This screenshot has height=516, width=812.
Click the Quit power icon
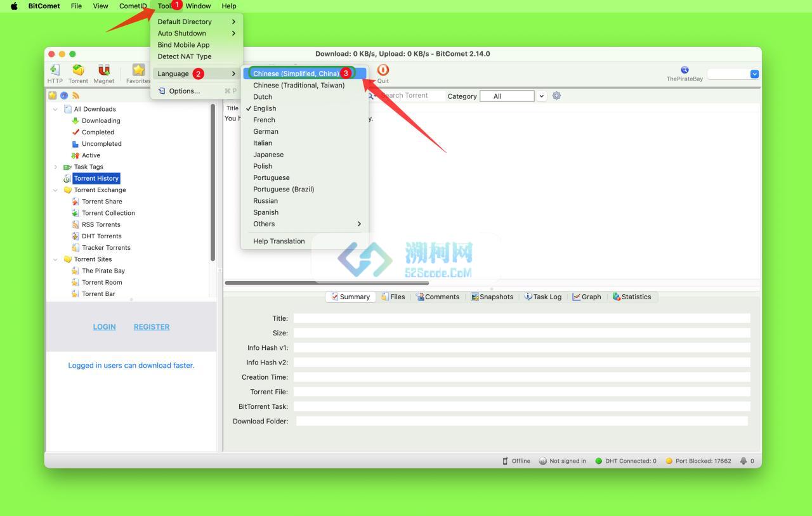pos(383,70)
